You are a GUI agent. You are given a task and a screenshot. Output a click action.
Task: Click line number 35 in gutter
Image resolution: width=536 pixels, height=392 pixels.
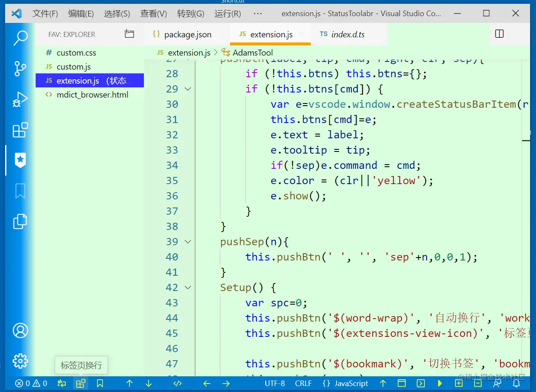pos(172,180)
